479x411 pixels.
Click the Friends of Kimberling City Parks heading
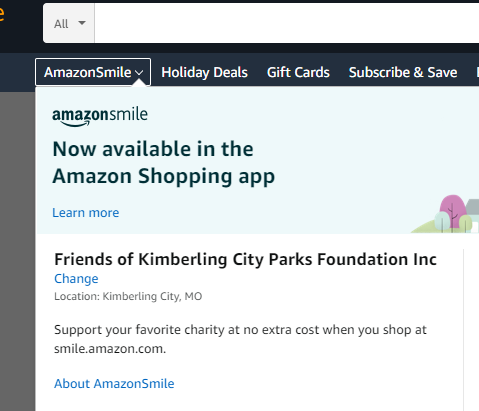[245, 259]
